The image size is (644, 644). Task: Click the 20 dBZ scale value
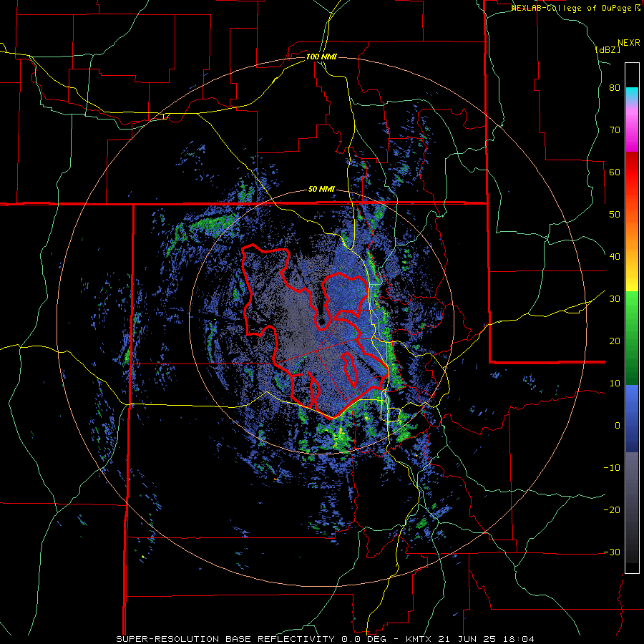(x=615, y=341)
